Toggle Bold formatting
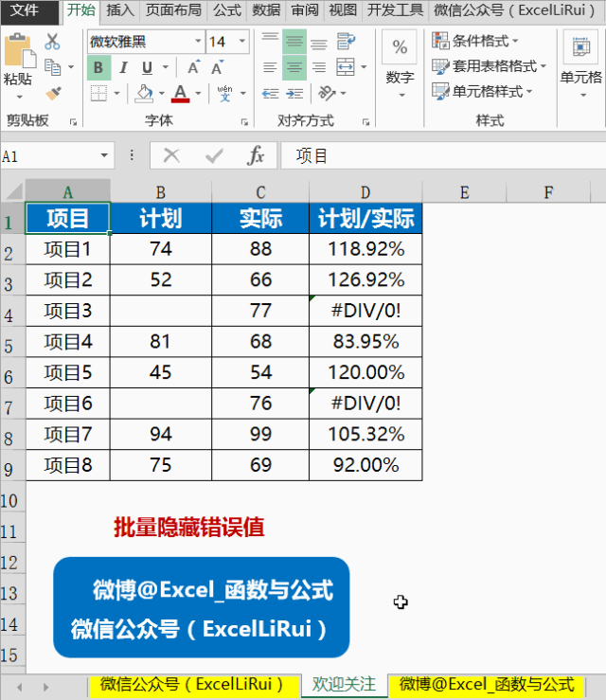 point(98,68)
